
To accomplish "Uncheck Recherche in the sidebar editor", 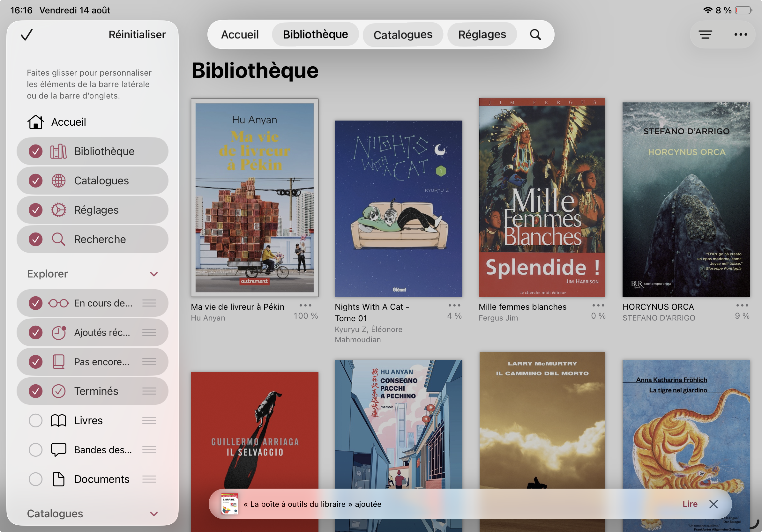I will click(x=35, y=239).
